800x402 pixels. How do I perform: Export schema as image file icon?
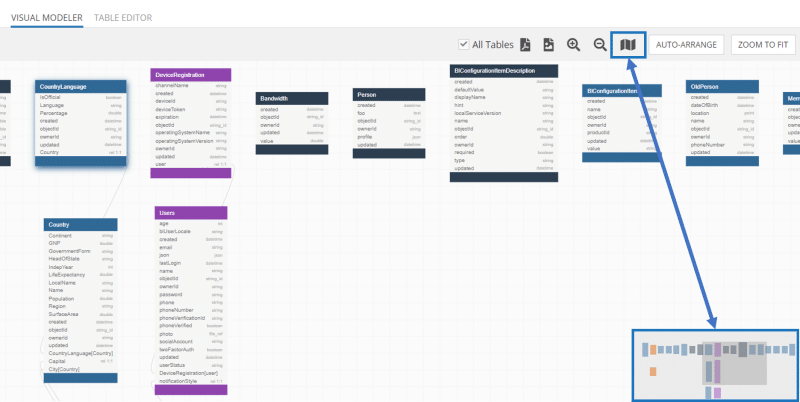548,45
